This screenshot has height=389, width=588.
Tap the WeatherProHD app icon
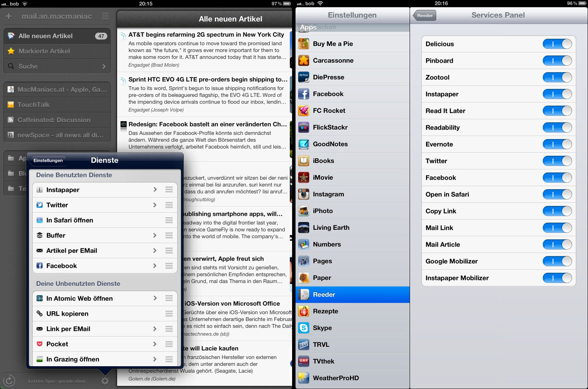click(304, 378)
